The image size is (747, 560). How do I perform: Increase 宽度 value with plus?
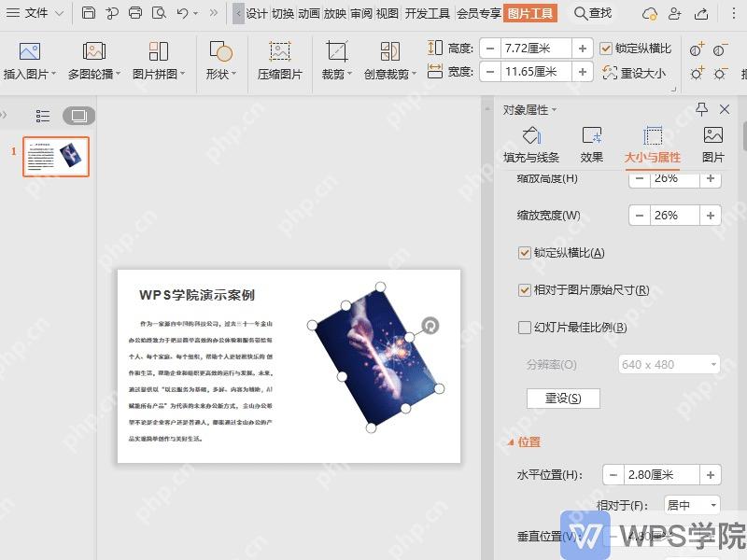(x=582, y=72)
